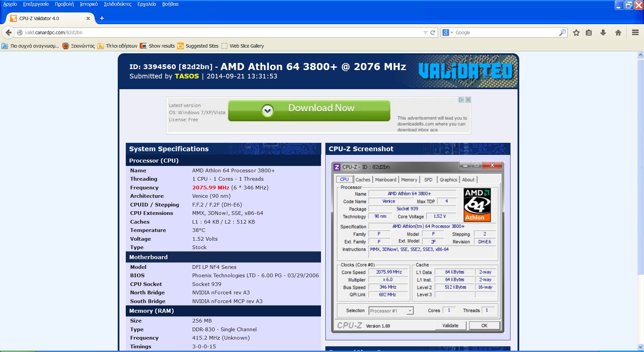Viewport: 644px width, 352px height.
Task: Close the CPU-Z Validator 4.0 tab
Action: [x=88, y=18]
